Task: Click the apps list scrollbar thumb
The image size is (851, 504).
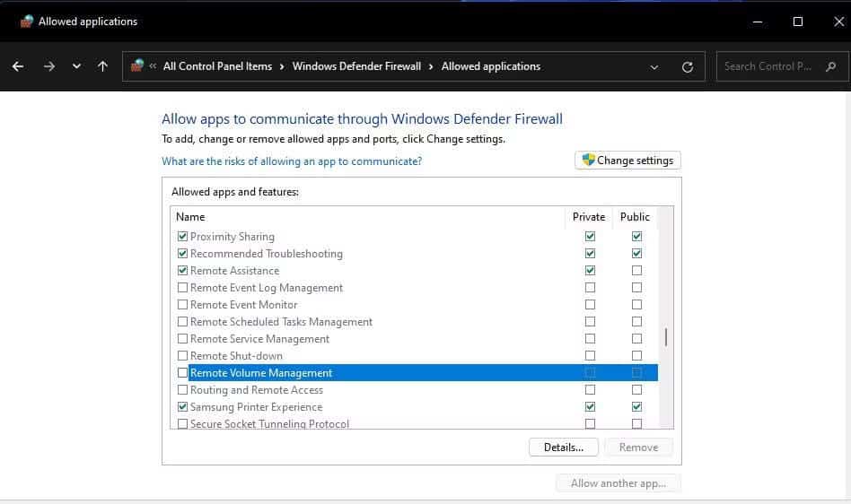Action: click(666, 337)
